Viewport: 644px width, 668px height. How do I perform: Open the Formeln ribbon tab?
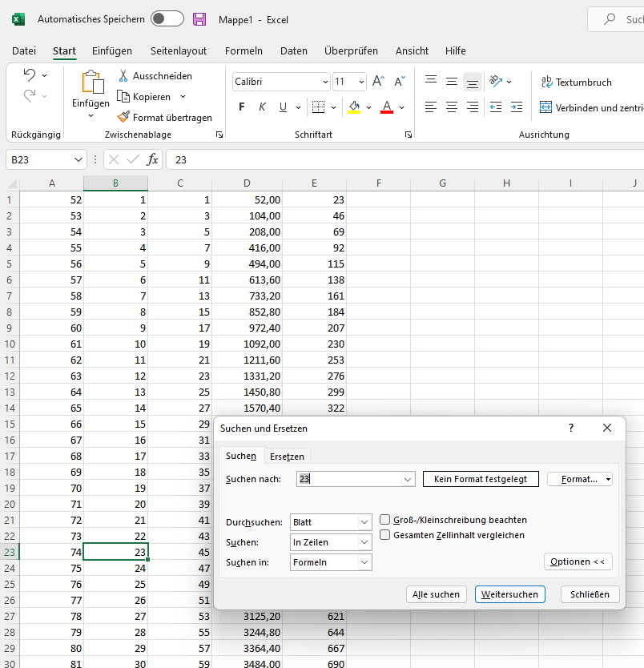click(x=244, y=50)
